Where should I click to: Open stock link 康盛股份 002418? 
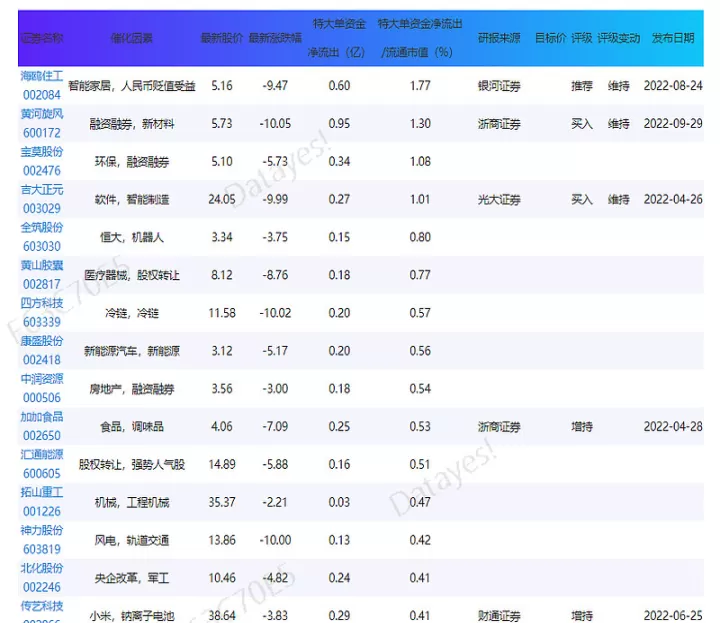point(42,351)
